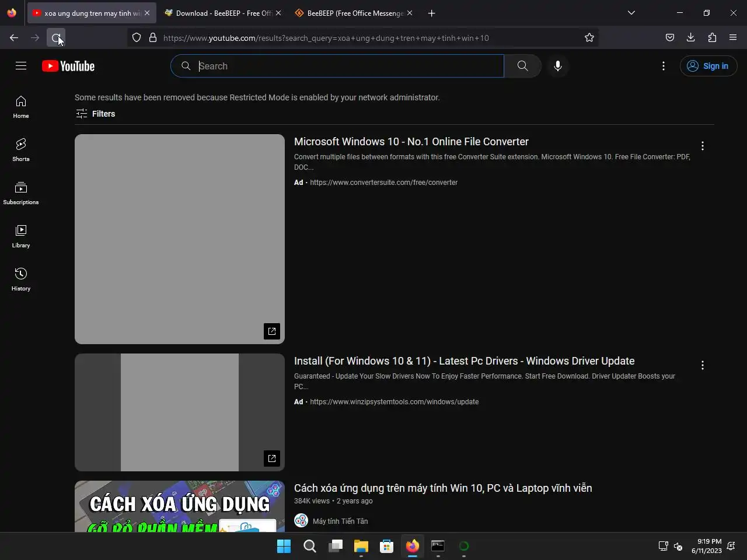Open Firefox downloads panel

pyautogui.click(x=691, y=38)
